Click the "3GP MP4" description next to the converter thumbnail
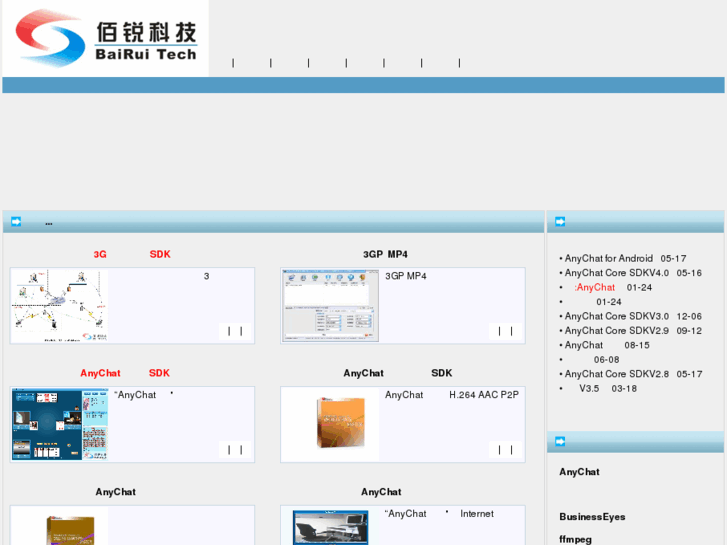 pyautogui.click(x=406, y=276)
